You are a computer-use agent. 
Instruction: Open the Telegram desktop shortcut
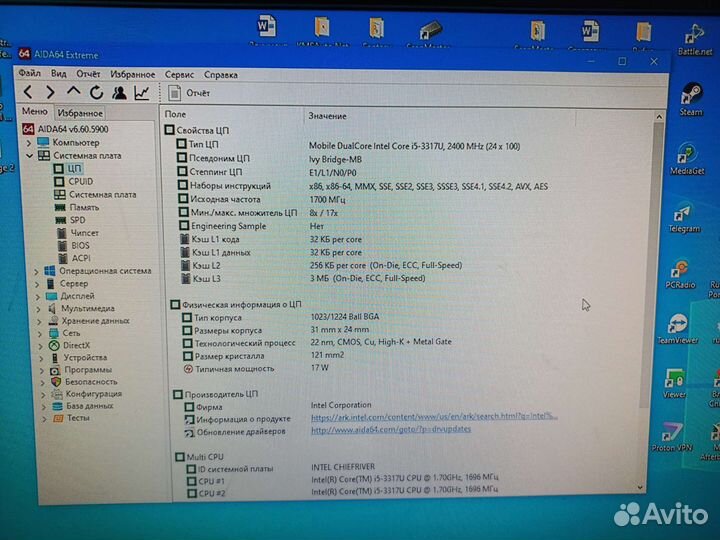[x=684, y=219]
